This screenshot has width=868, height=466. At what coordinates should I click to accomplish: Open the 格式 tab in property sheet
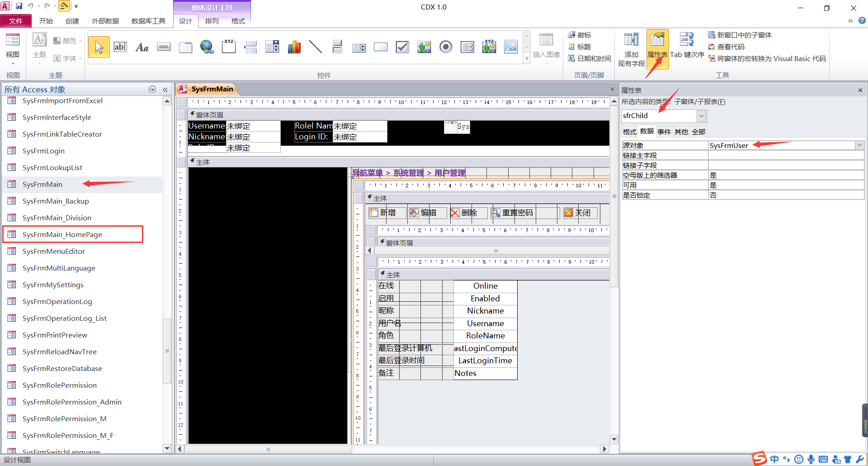click(630, 132)
